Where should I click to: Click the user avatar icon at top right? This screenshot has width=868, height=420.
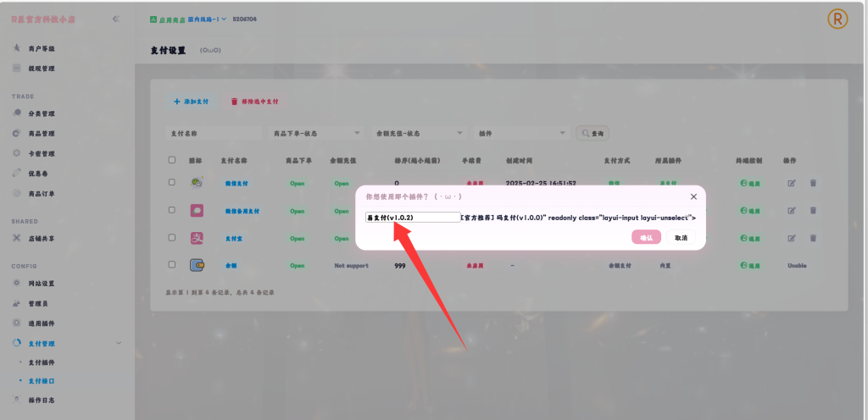(x=837, y=18)
